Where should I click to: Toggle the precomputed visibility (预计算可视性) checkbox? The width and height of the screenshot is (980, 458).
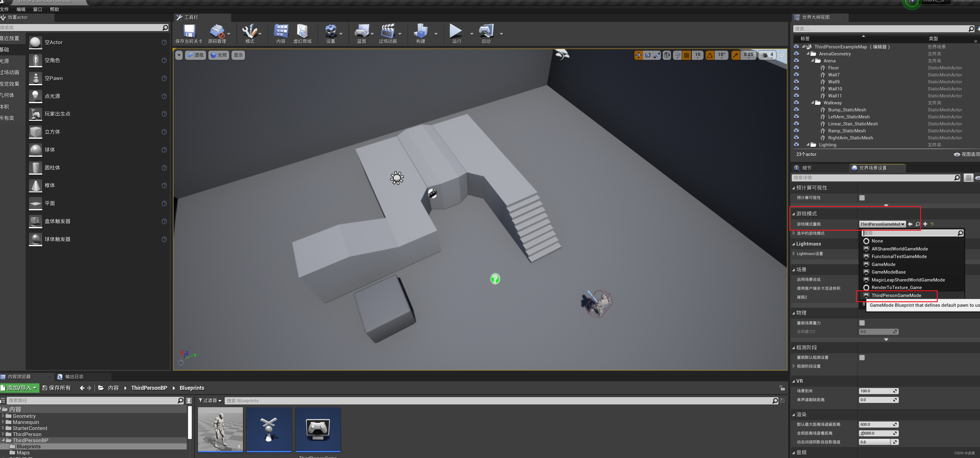(862, 198)
